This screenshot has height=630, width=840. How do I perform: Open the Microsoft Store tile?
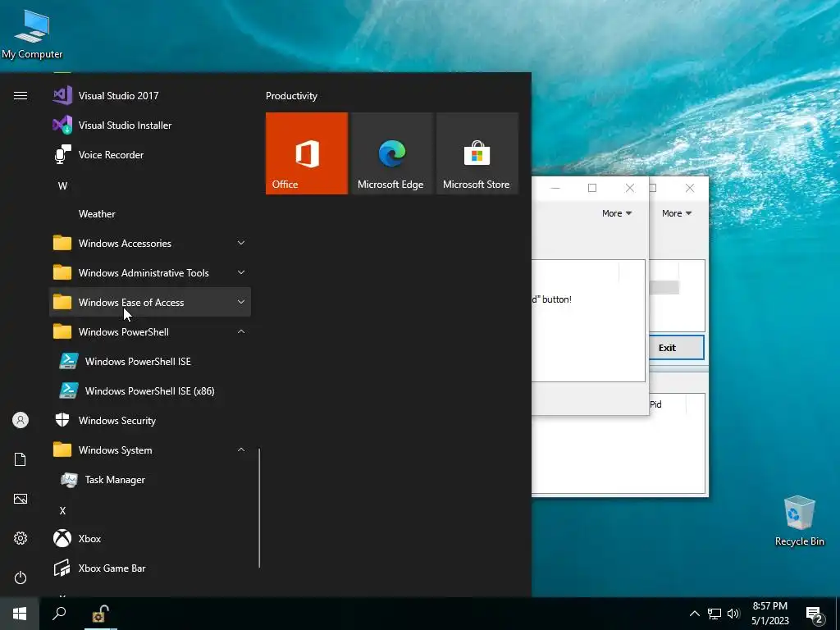[477, 153]
